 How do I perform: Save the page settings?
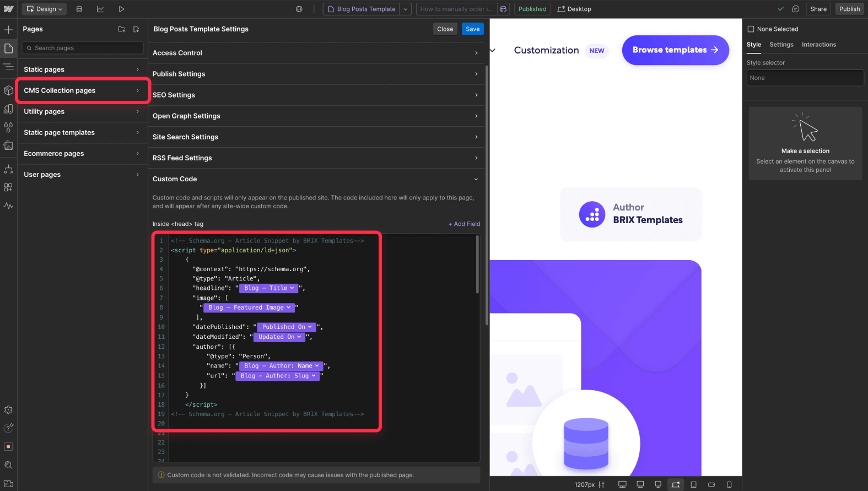pyautogui.click(x=473, y=29)
